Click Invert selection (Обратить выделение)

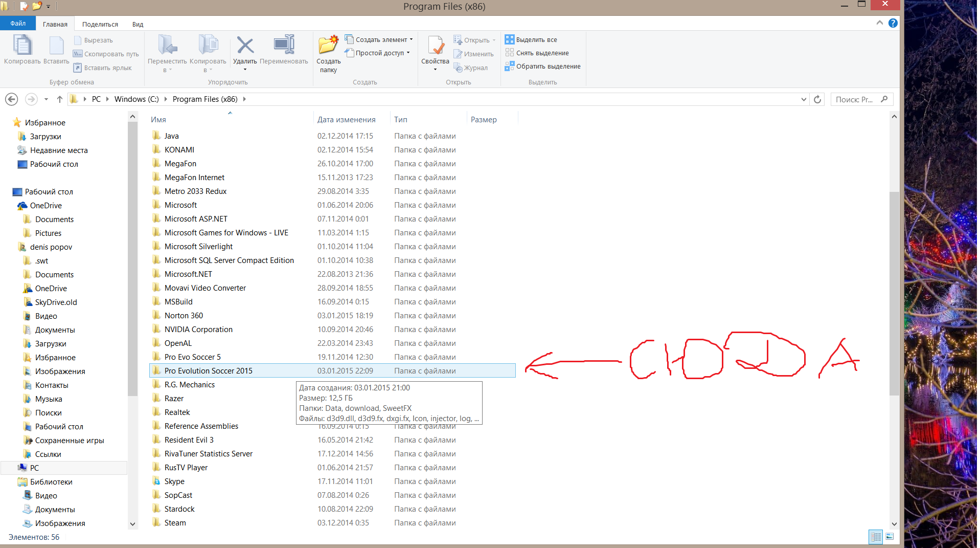[543, 66]
